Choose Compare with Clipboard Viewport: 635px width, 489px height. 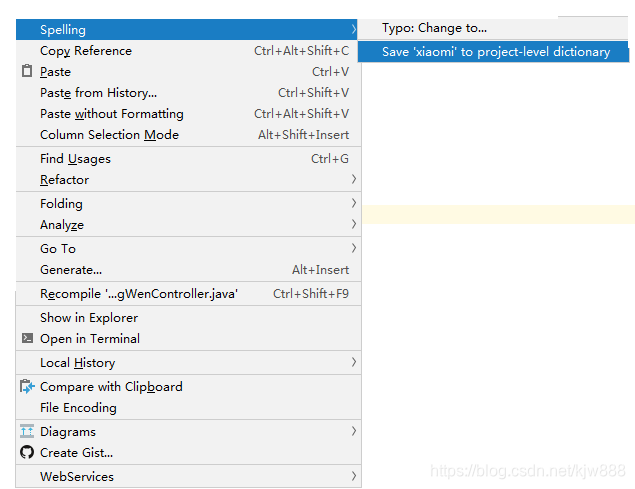[x=188, y=387]
